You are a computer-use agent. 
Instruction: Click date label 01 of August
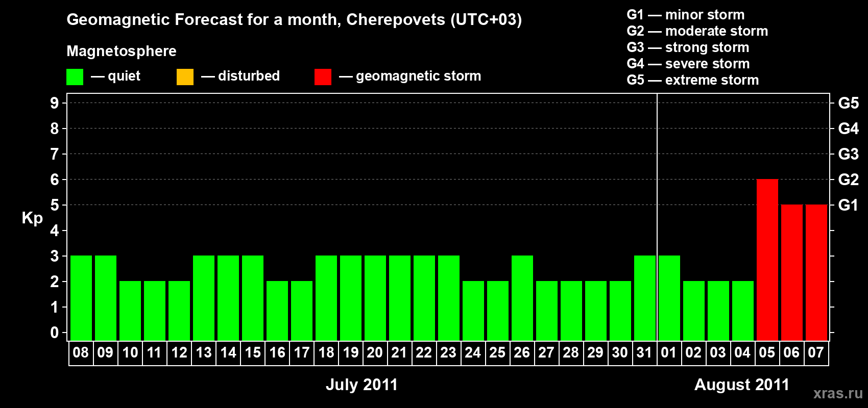coord(669,353)
